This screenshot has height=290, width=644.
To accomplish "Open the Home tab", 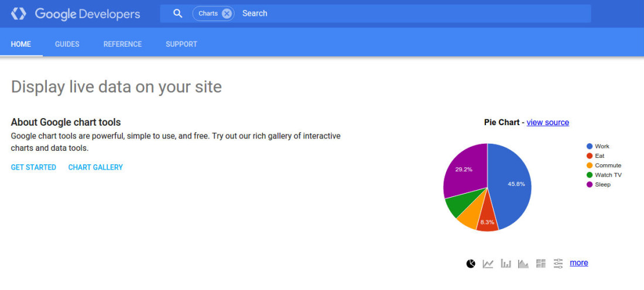I will pos(21,44).
